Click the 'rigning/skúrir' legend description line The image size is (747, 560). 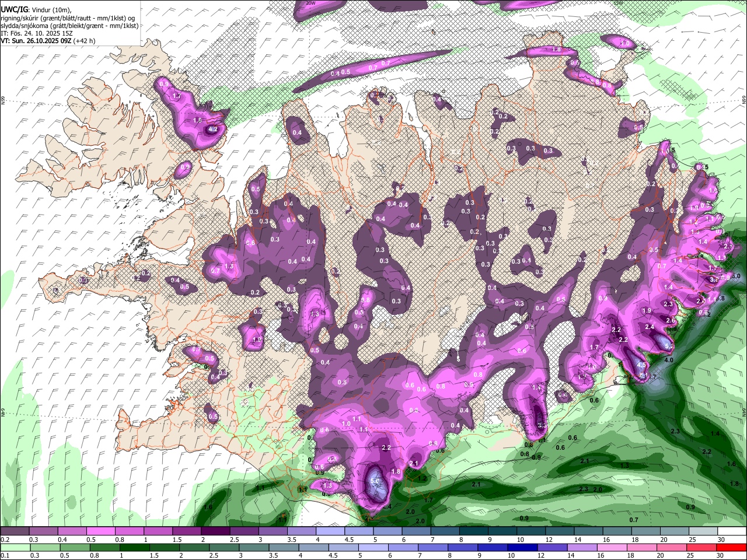click(x=68, y=19)
